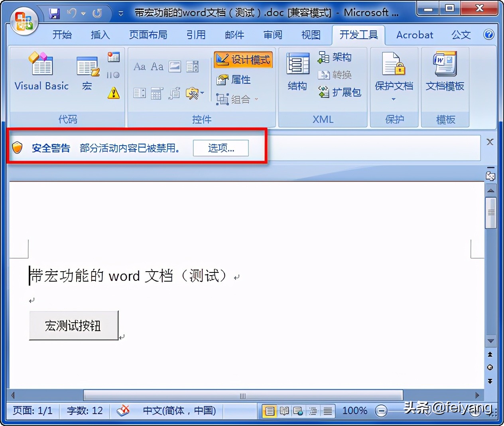Undo the last action
Image resolution: width=504 pixels, height=426 pixels.
[72, 14]
